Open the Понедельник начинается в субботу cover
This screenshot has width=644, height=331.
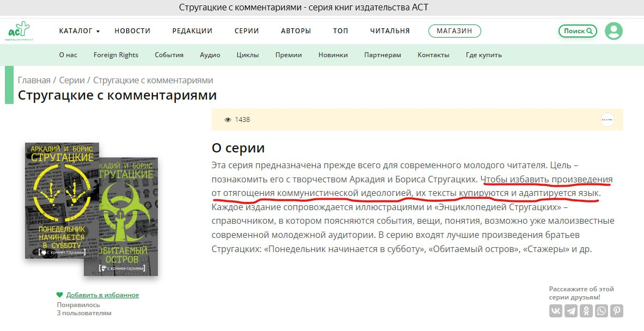coord(62,200)
